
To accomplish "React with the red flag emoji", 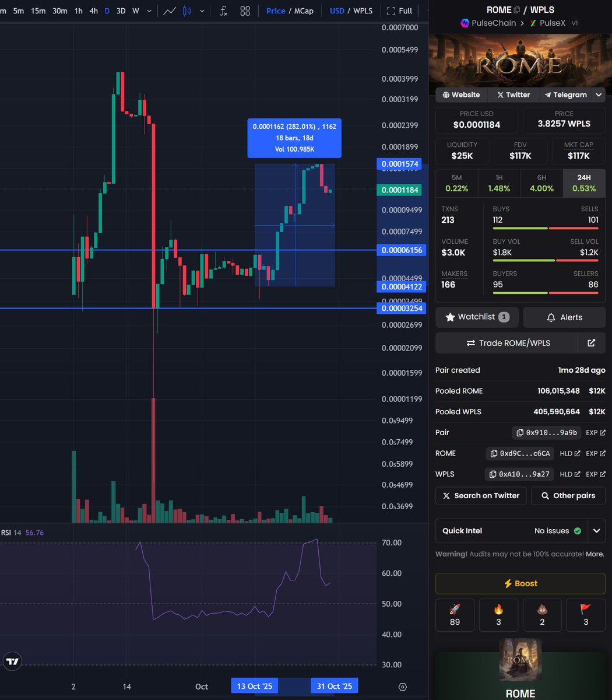I will tap(586, 615).
